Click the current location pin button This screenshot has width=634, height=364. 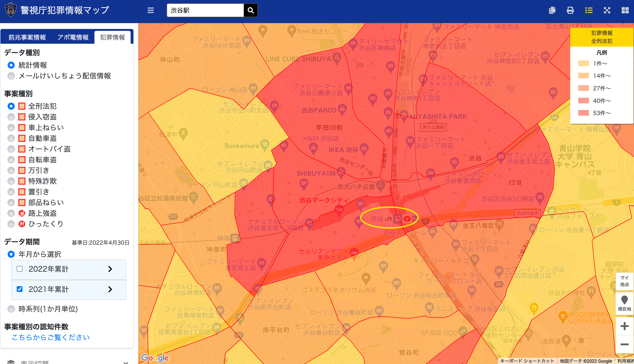pos(624,303)
